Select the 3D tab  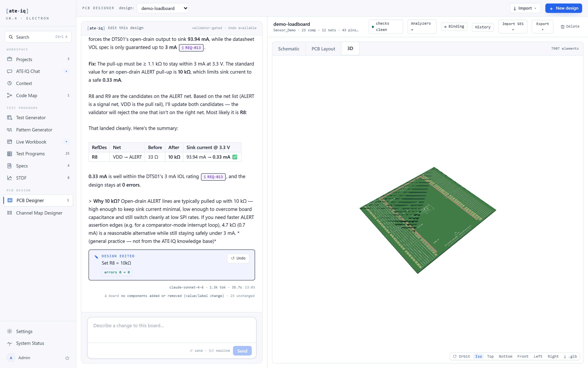pos(350,48)
